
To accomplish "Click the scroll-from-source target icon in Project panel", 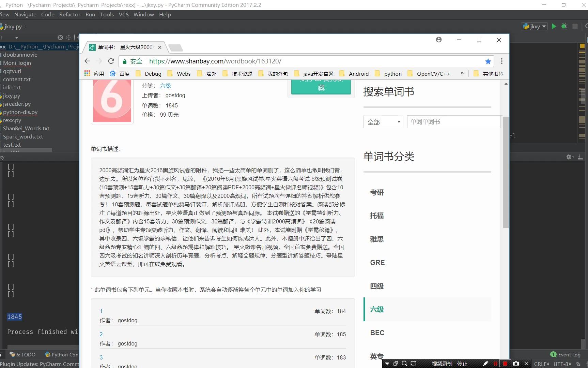I will tap(60, 38).
